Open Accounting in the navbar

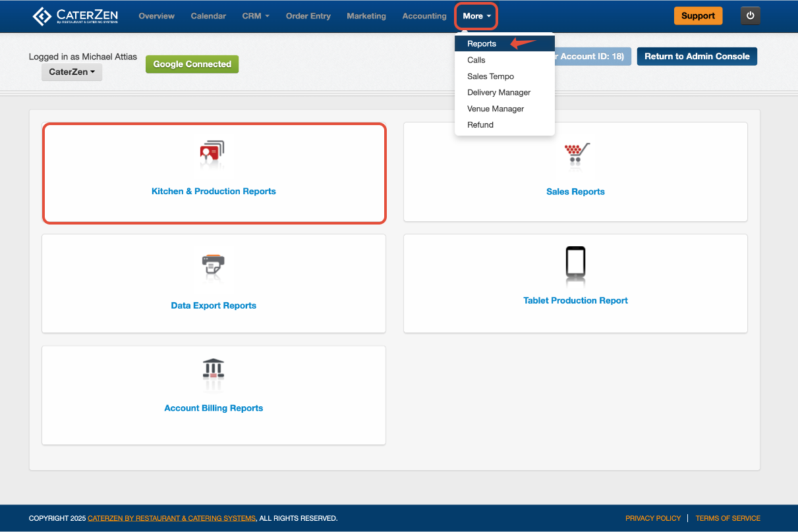click(424, 16)
